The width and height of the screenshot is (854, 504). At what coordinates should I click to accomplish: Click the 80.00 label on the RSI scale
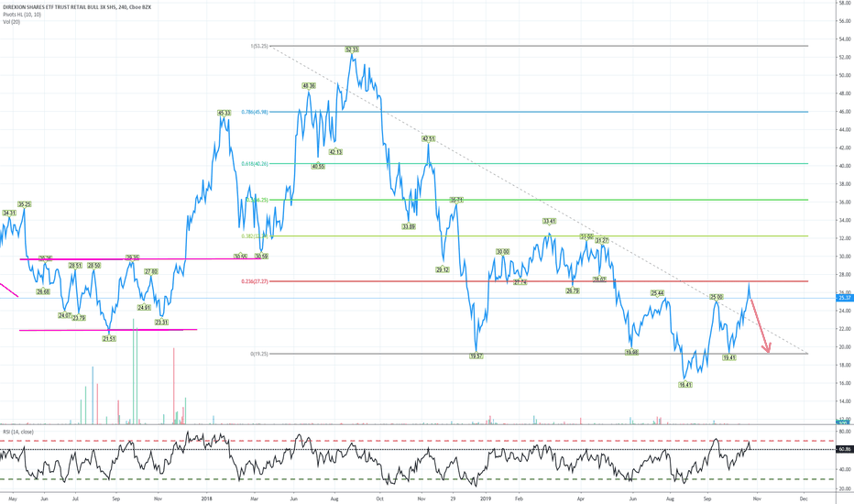[844, 431]
